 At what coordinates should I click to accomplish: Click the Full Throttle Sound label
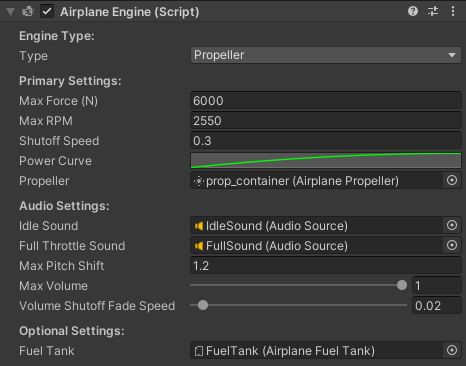72,246
